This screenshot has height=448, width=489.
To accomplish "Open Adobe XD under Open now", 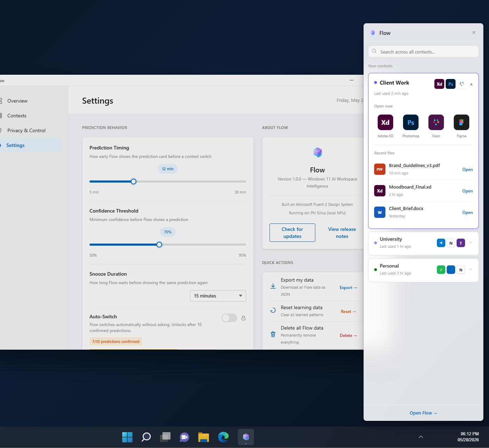I will pyautogui.click(x=385, y=122).
